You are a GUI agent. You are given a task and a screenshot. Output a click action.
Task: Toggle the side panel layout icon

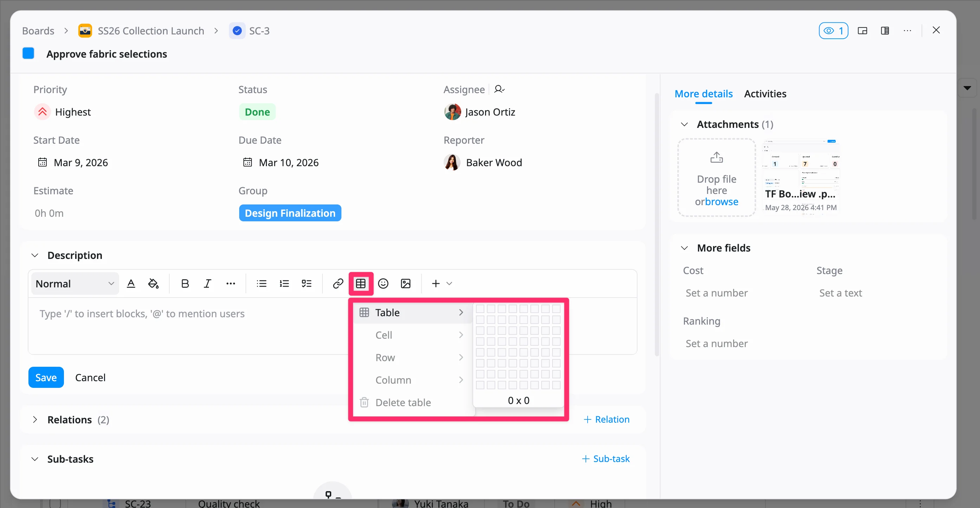885,31
